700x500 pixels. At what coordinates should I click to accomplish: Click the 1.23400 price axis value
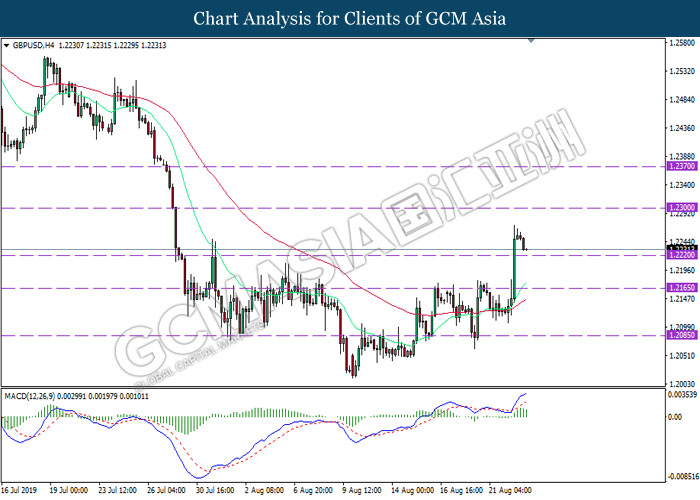pos(683,185)
